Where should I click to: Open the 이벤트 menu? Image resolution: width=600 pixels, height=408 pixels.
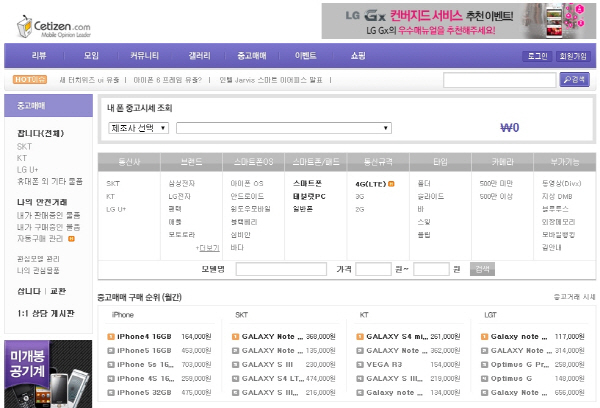click(x=305, y=55)
